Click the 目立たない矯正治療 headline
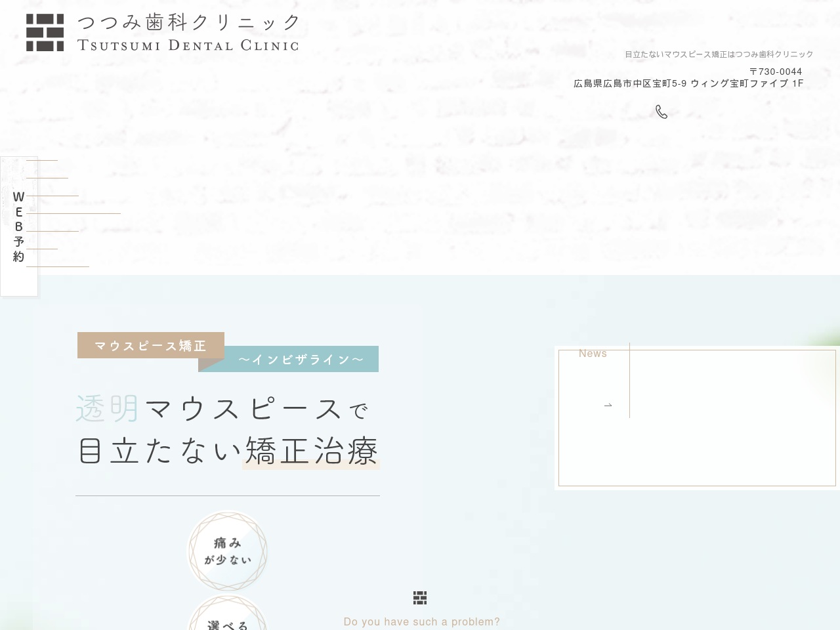 point(228,451)
